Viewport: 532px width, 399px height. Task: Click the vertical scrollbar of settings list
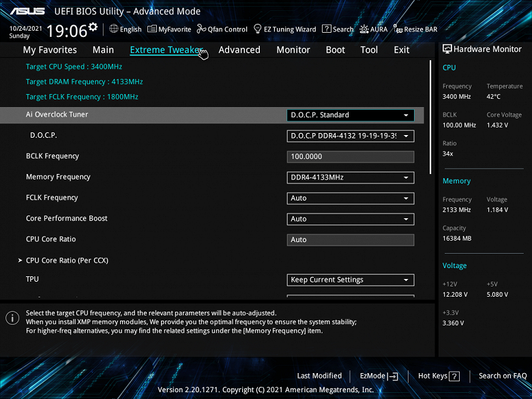430,117
